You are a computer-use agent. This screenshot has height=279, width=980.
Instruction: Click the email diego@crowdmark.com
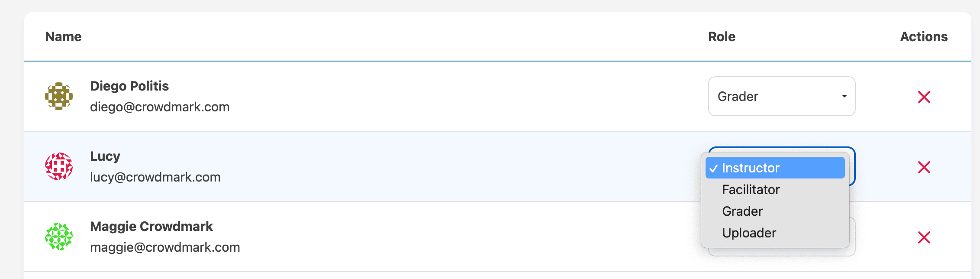[160, 107]
